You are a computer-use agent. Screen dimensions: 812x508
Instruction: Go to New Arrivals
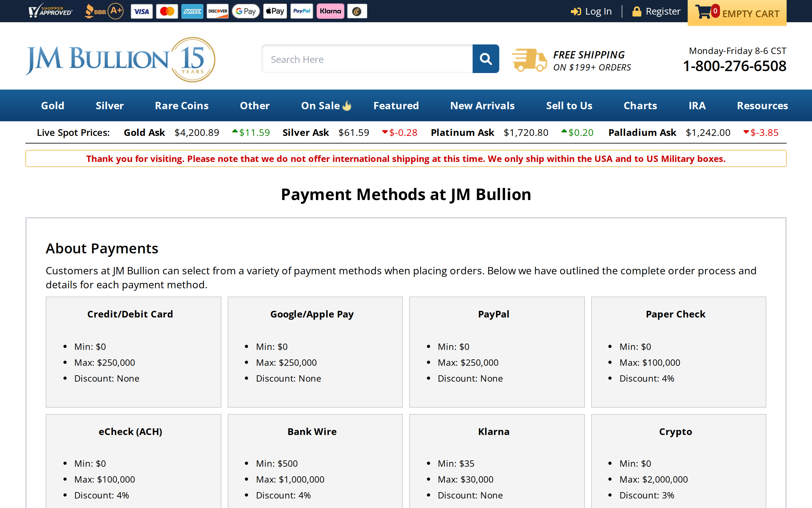click(x=482, y=105)
